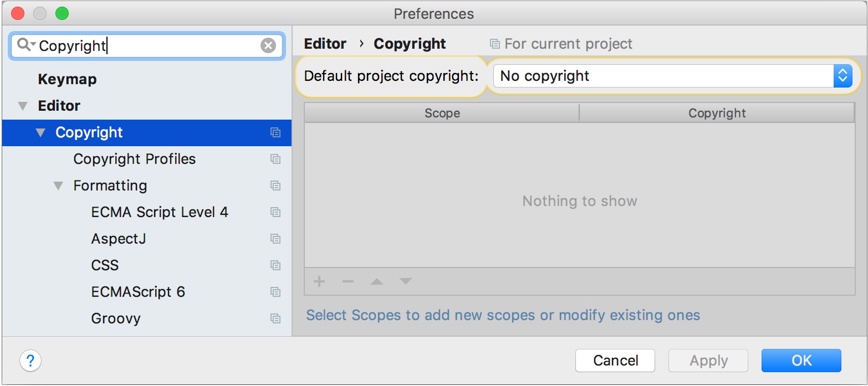Screen dimensions: 868x386
Task: Click the project-level icon beside Copyright Profiles
Action: tap(275, 159)
